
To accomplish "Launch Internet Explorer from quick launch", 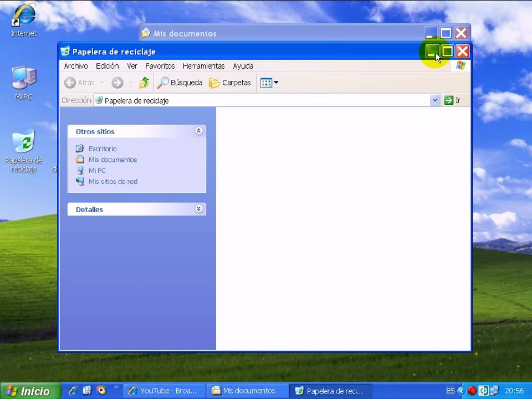I will click(73, 391).
